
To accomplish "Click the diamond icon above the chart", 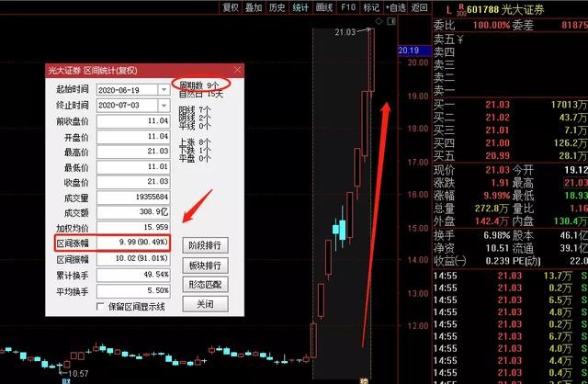I will pos(379,21).
